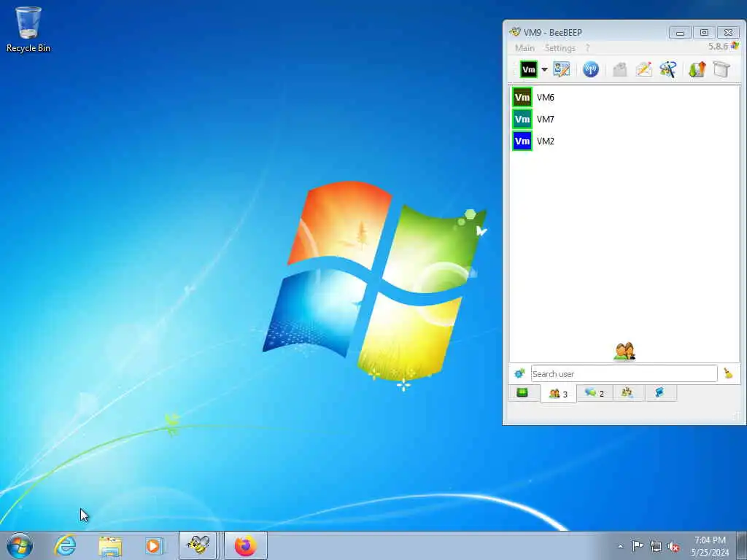
Task: Switch to the blue saved chats tab
Action: click(659, 393)
